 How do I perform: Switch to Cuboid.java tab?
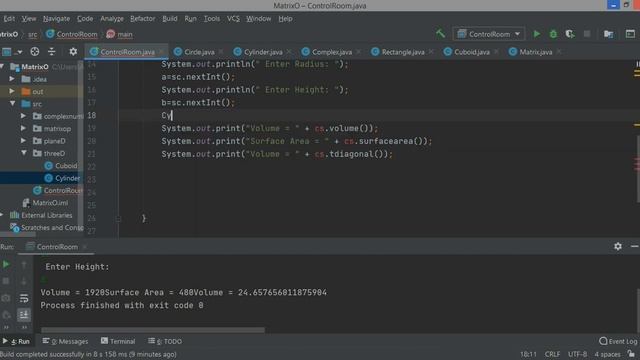coord(471,52)
